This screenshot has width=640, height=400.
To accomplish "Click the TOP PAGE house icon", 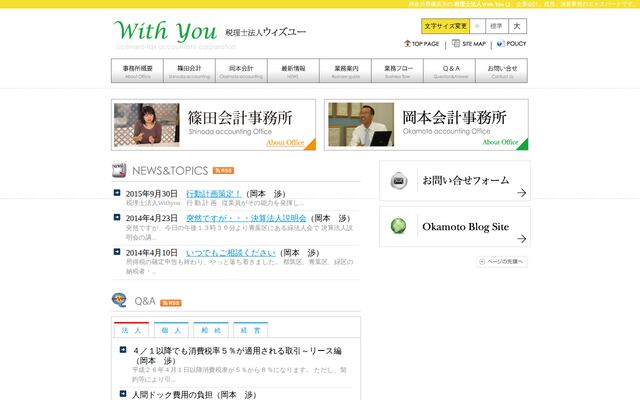I will click(407, 43).
